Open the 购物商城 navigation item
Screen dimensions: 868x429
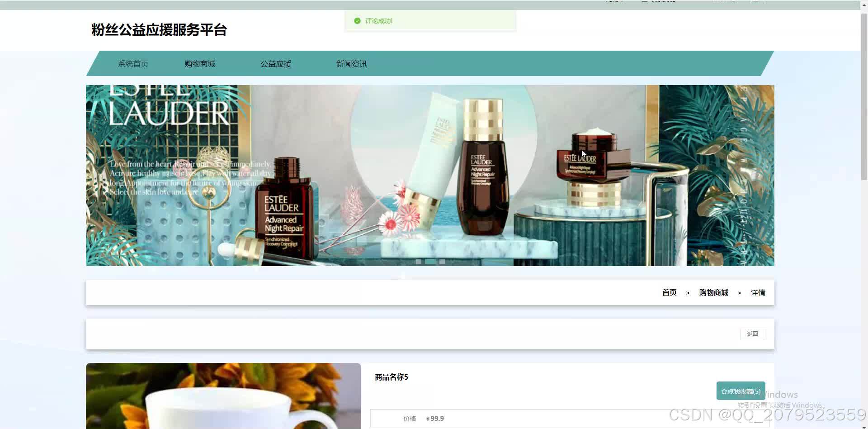click(200, 64)
